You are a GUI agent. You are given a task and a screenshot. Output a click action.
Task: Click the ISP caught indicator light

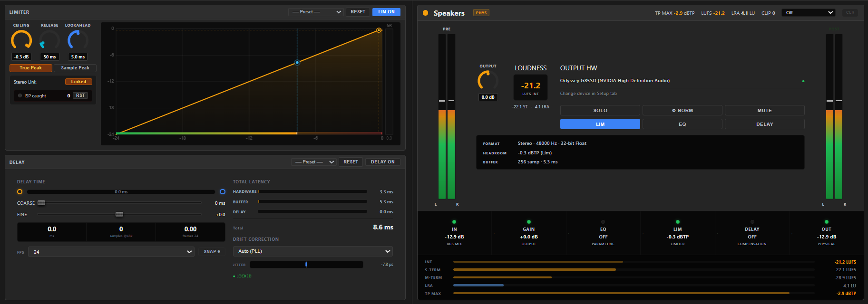pos(20,95)
